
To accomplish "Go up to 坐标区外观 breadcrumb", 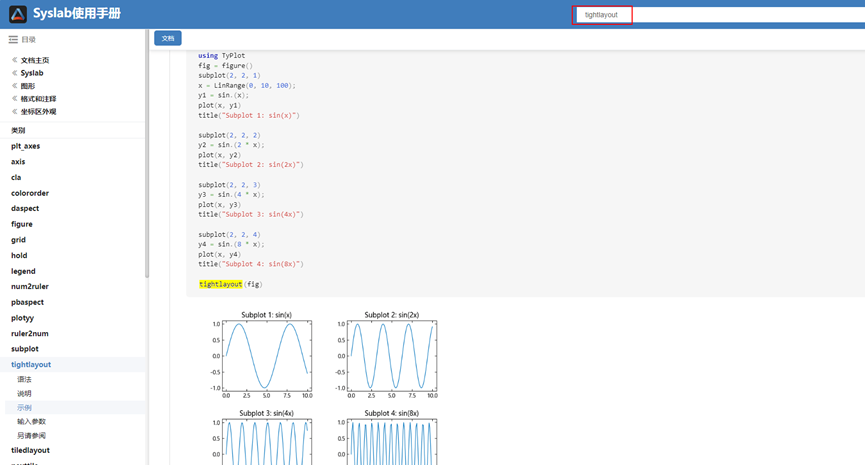I will [39, 111].
